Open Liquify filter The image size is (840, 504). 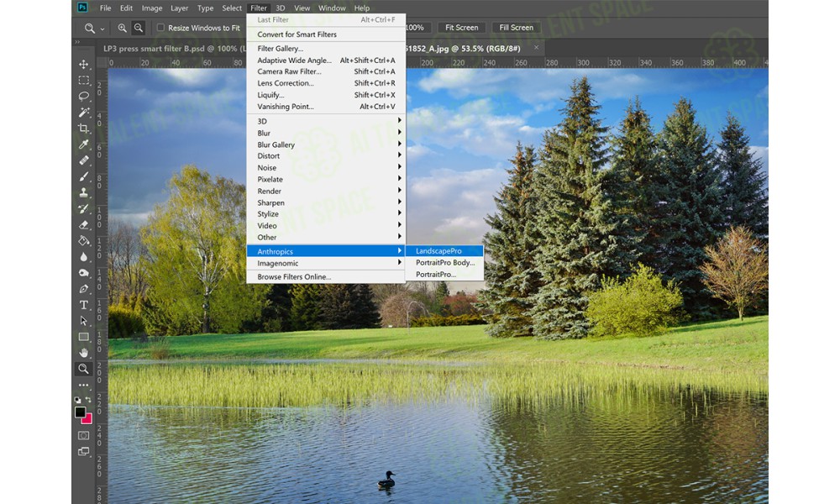(x=326, y=95)
